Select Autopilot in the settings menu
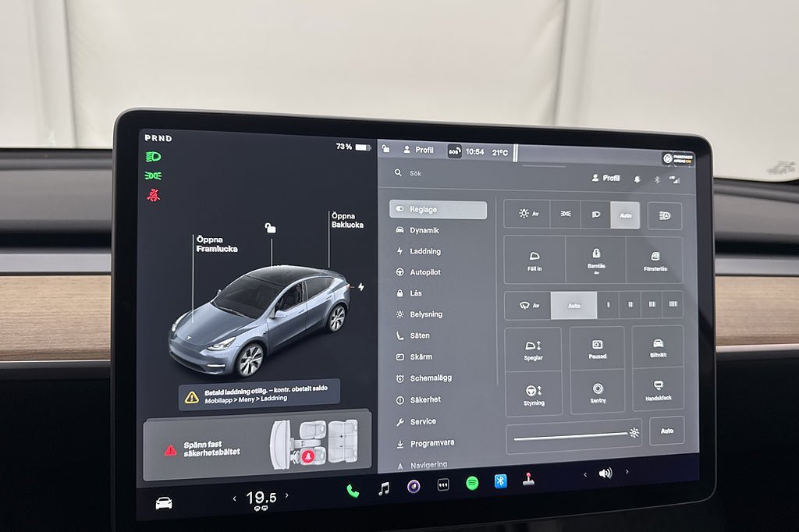This screenshot has width=799, height=532. (x=425, y=272)
